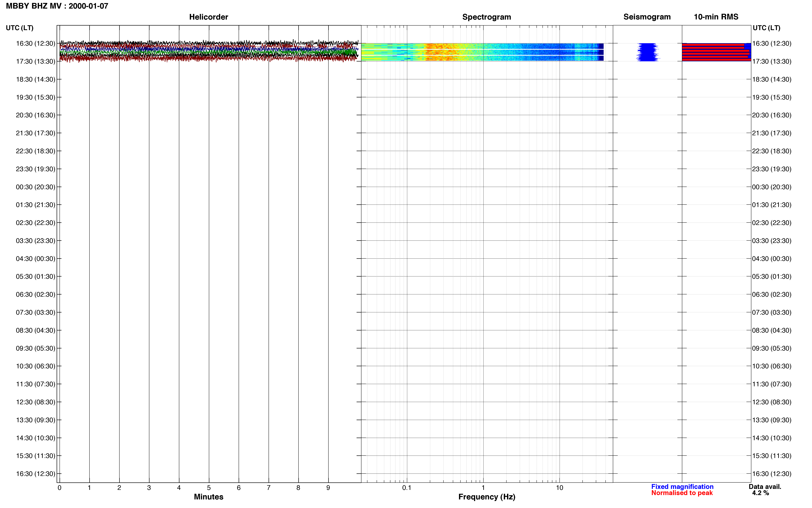Click the 4.2 % data availability value
The width and height of the screenshot is (812, 508).
tap(760, 493)
